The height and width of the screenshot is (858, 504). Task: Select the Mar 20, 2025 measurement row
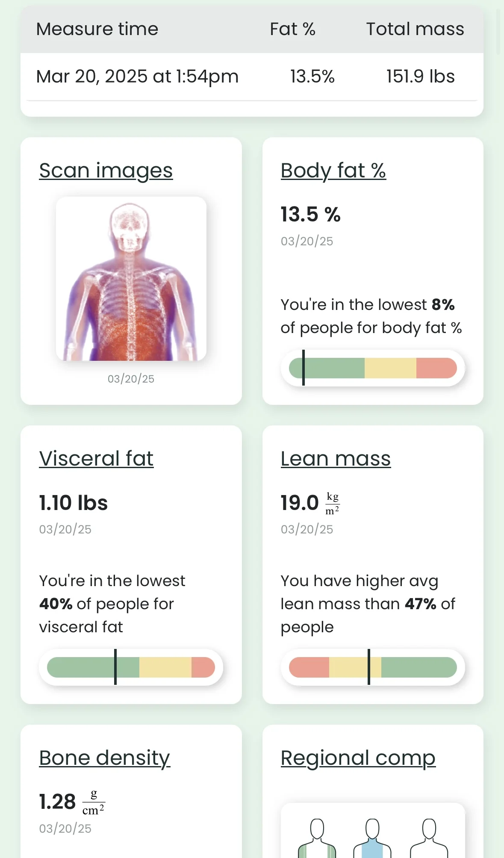click(x=252, y=77)
